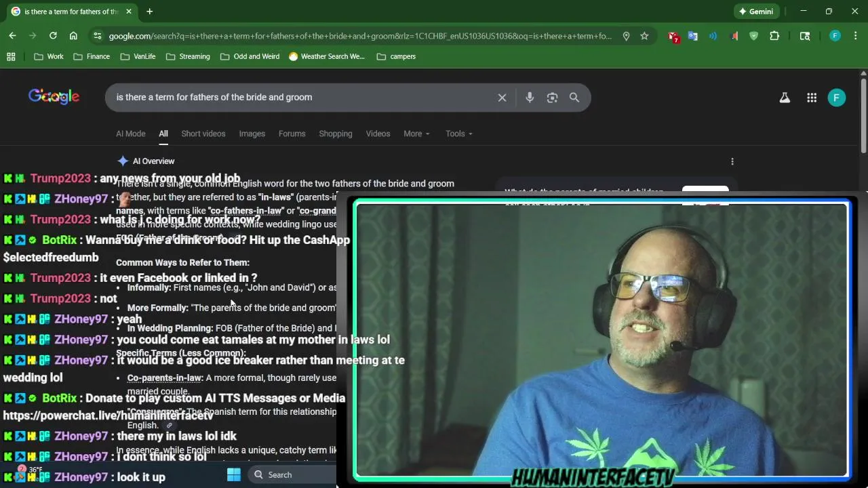Viewport: 868px width, 488px height.
Task: Open the tab search side panel icon
Action: coord(805,36)
